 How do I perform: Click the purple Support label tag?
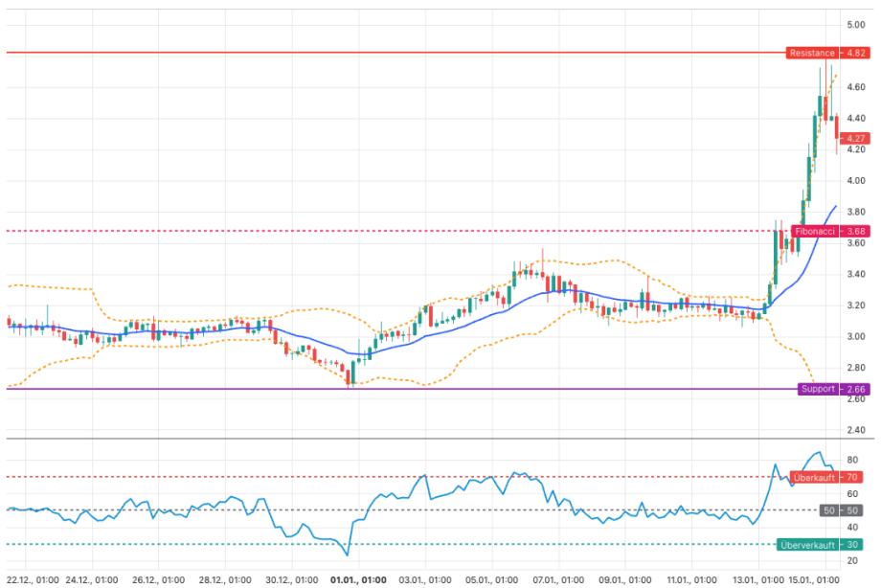[818, 389]
